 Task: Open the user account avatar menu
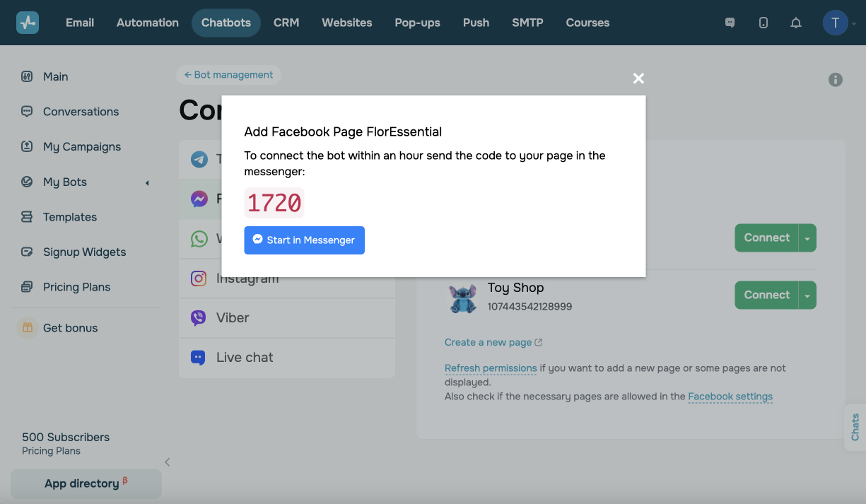tap(836, 23)
